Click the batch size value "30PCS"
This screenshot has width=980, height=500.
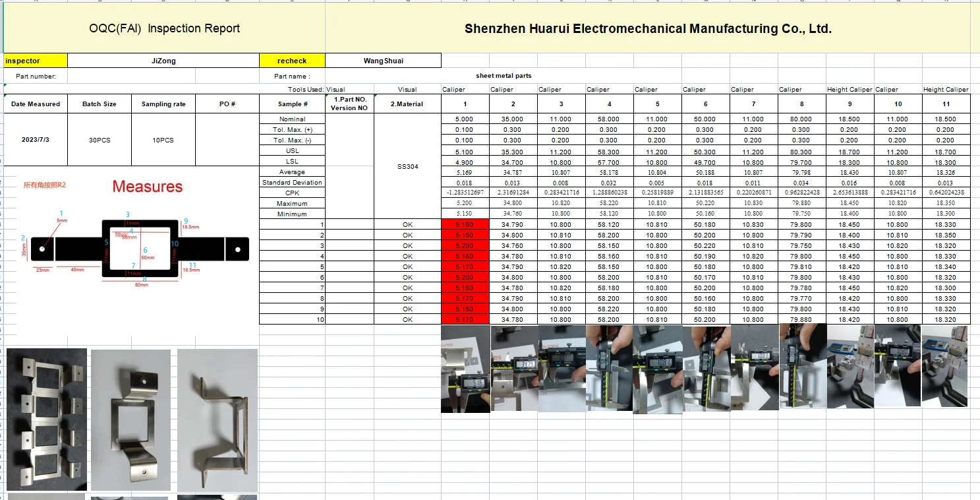[100, 140]
